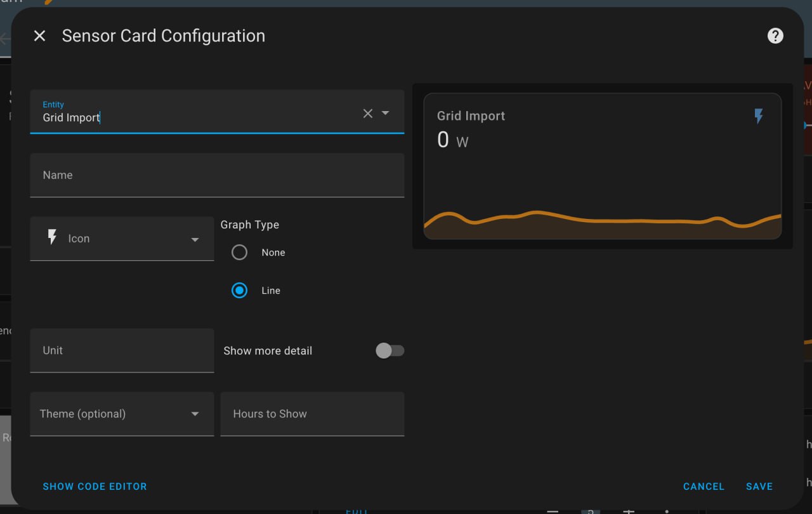Screen dimensions: 812x514
Task: Clear the Grid Import entity selection
Action: (368, 114)
